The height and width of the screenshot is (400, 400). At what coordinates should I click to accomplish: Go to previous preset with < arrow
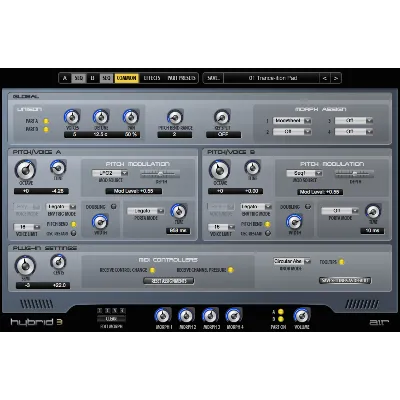[324, 78]
